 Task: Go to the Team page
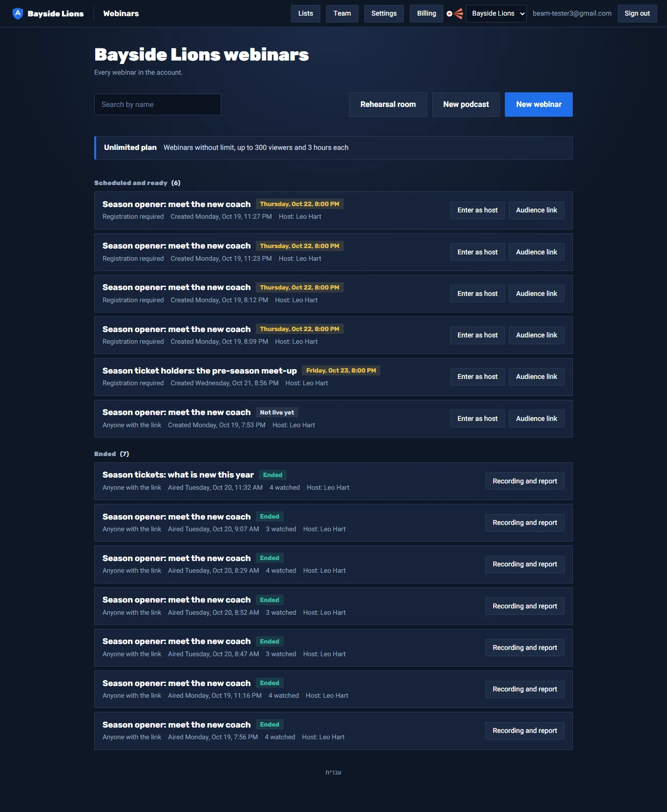(342, 14)
